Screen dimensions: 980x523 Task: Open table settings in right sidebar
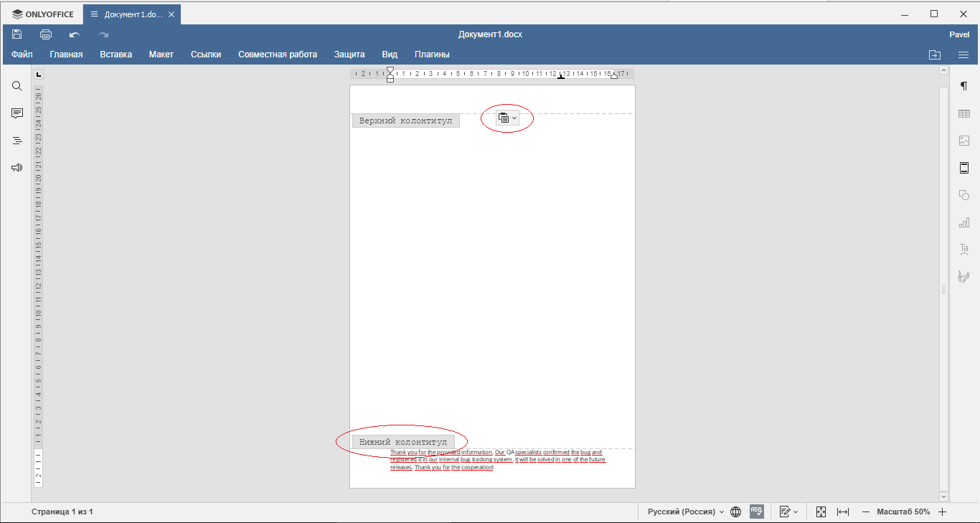click(x=964, y=113)
